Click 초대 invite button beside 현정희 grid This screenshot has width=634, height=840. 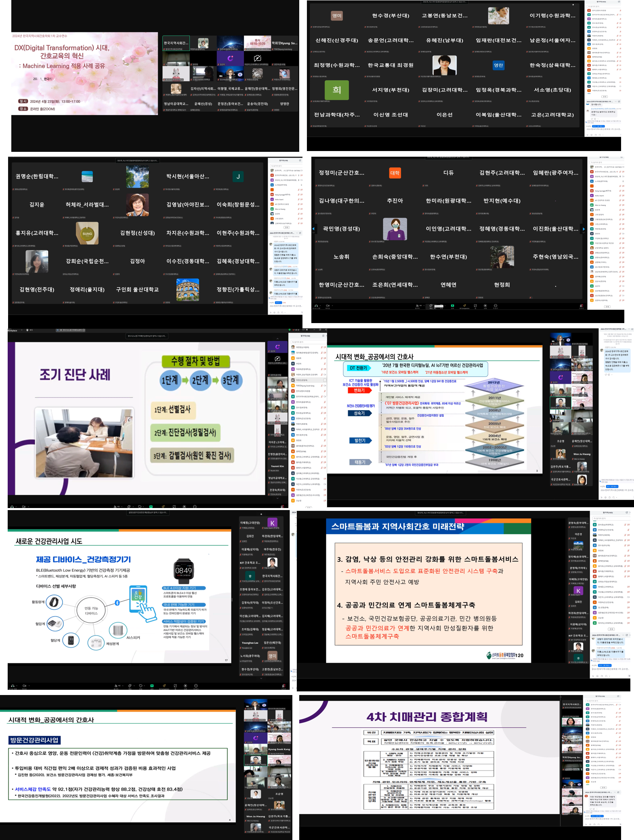click(x=607, y=307)
